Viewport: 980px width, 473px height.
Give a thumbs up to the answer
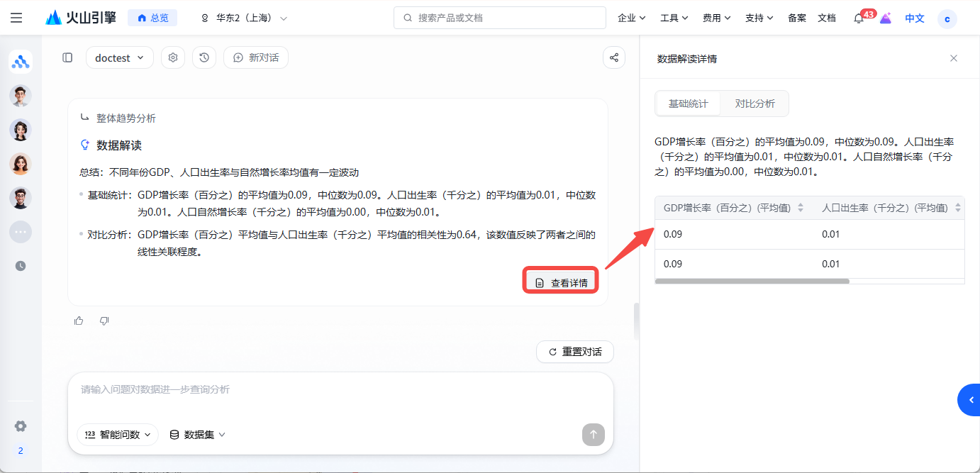79,321
